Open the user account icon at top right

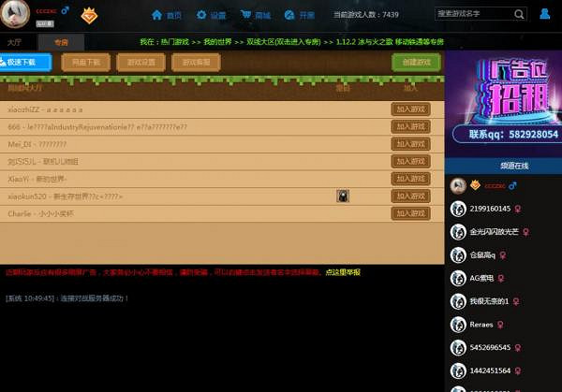(x=545, y=14)
